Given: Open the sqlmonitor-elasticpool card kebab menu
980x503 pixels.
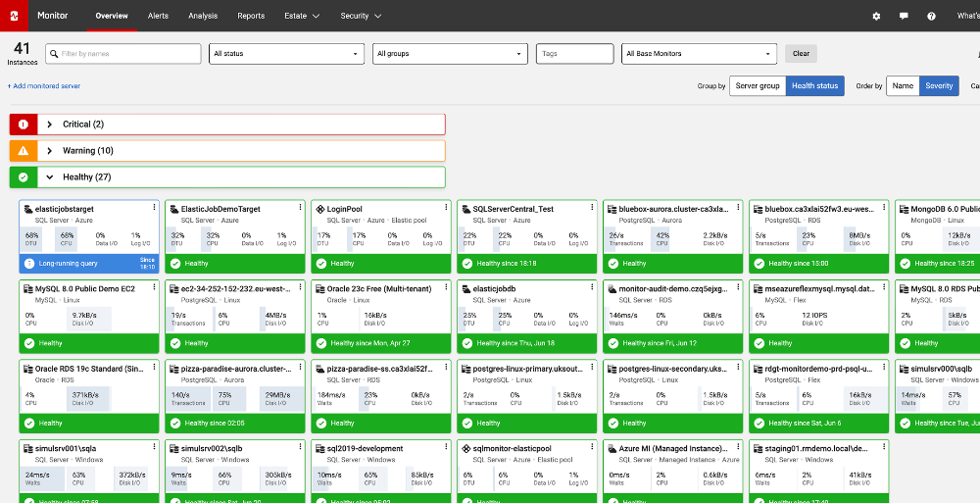Looking at the screenshot, I should (x=592, y=447).
